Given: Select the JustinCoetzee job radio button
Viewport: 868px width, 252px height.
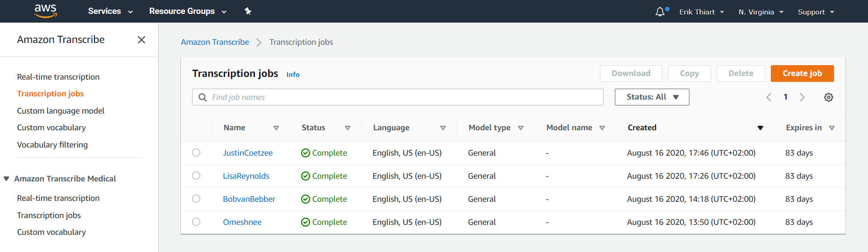Looking at the screenshot, I should [x=196, y=152].
